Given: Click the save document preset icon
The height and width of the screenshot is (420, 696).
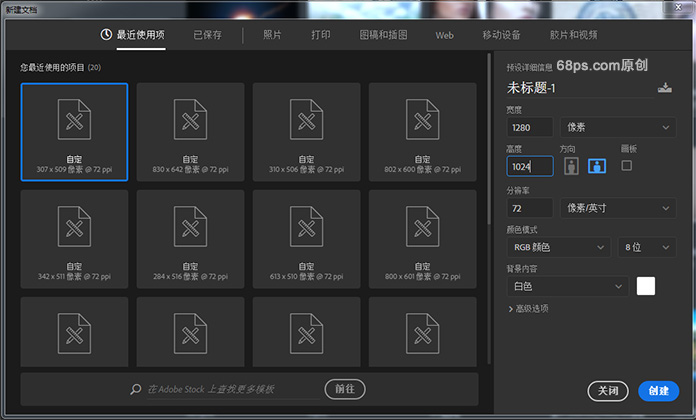Looking at the screenshot, I should [665, 89].
